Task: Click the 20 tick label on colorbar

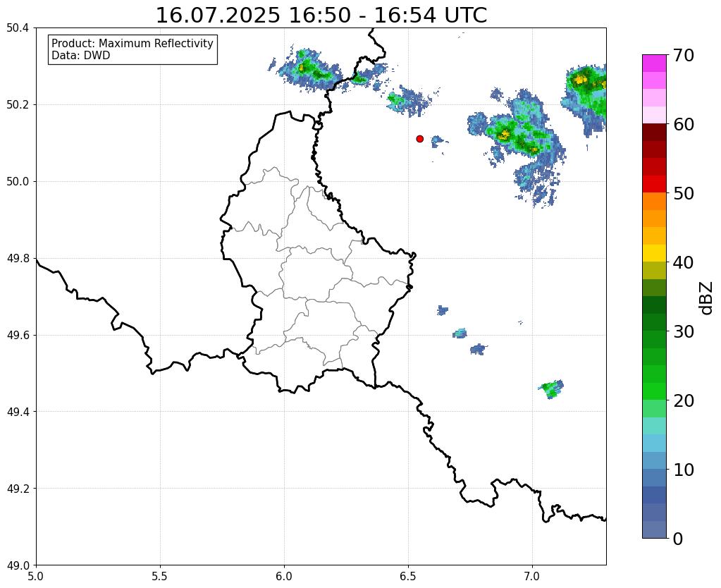Action: 683,400
